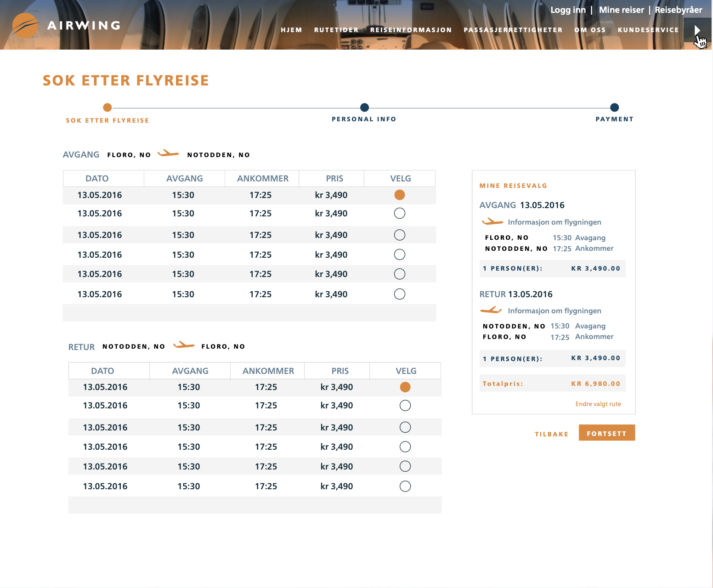The image size is (713, 588).
Task: Click the TILBAKE link
Action: [551, 434]
